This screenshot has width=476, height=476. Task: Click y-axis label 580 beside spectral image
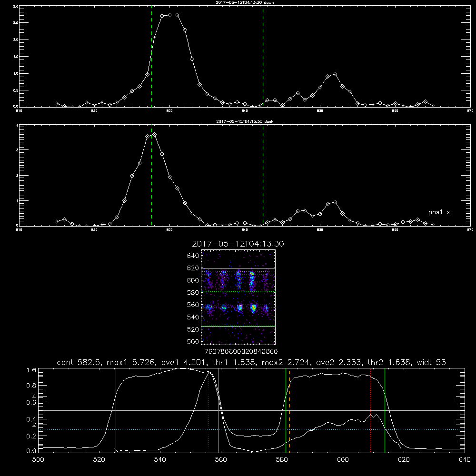tap(193, 293)
